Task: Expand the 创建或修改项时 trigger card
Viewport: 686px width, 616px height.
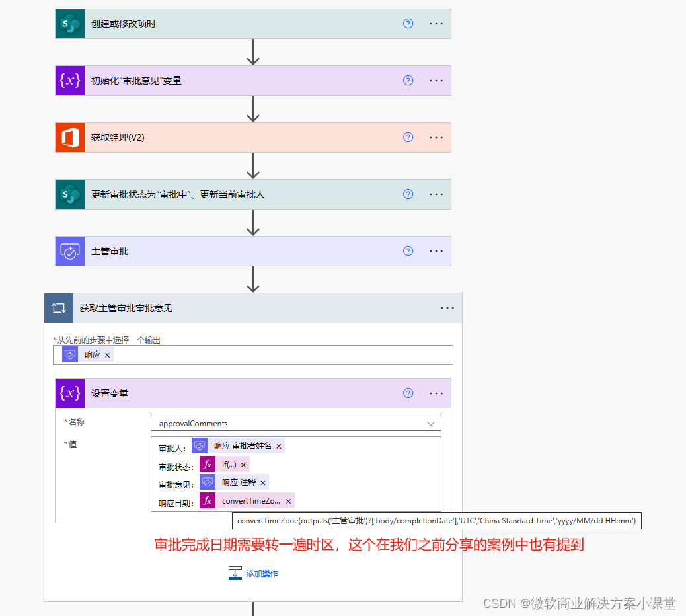Action: click(x=253, y=24)
